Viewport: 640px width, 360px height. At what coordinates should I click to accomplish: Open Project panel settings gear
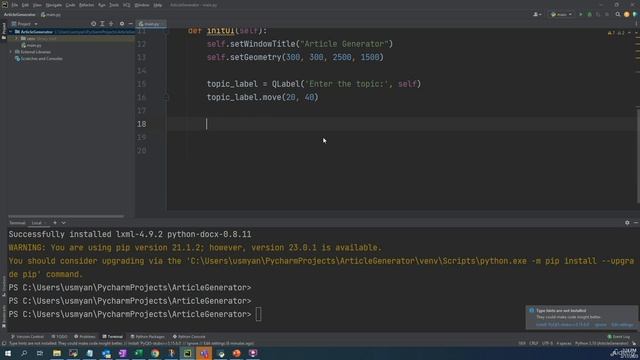click(x=122, y=24)
